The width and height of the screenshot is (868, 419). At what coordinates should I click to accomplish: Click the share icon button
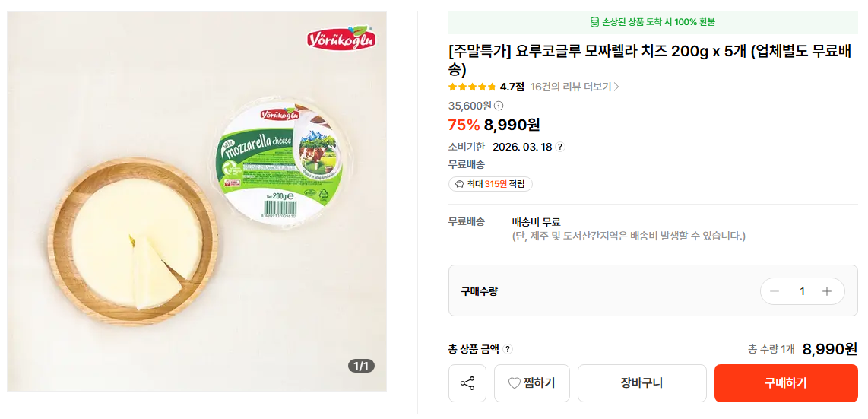click(x=467, y=383)
